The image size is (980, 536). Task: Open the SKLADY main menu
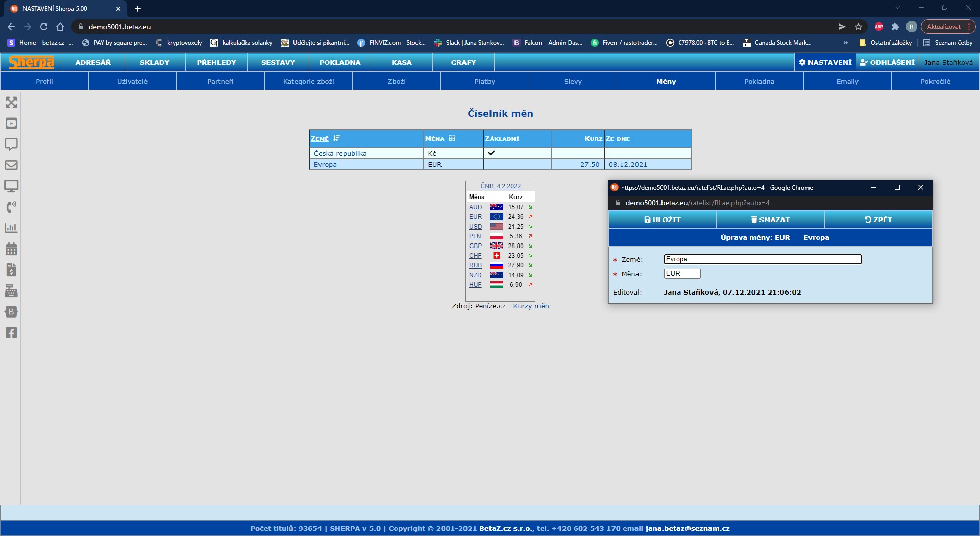click(155, 62)
